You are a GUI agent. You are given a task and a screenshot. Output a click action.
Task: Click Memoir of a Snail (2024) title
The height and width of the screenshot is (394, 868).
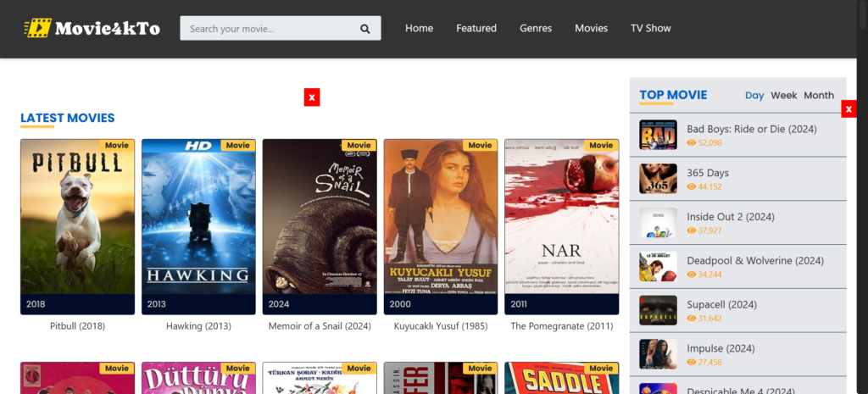[x=320, y=326]
